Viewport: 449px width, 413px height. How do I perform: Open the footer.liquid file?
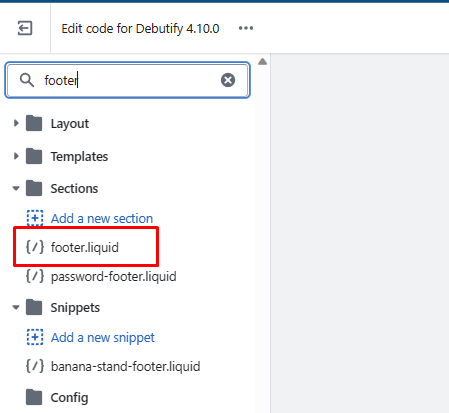click(x=85, y=247)
